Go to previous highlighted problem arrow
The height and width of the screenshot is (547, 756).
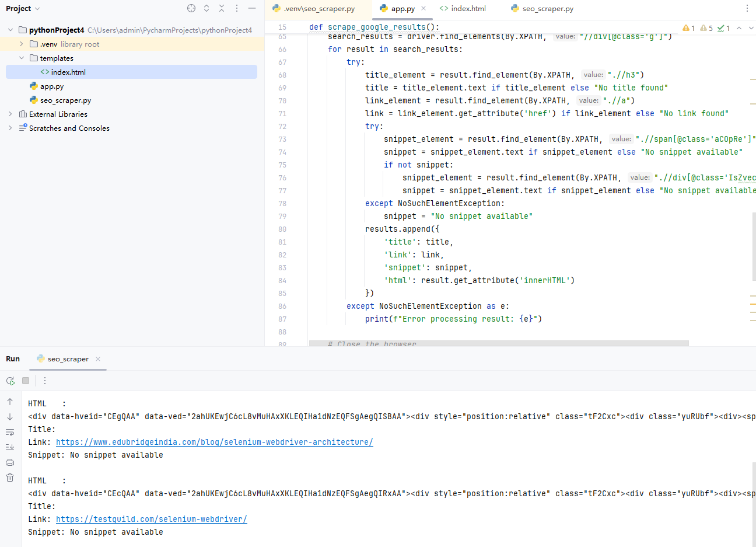(x=739, y=28)
